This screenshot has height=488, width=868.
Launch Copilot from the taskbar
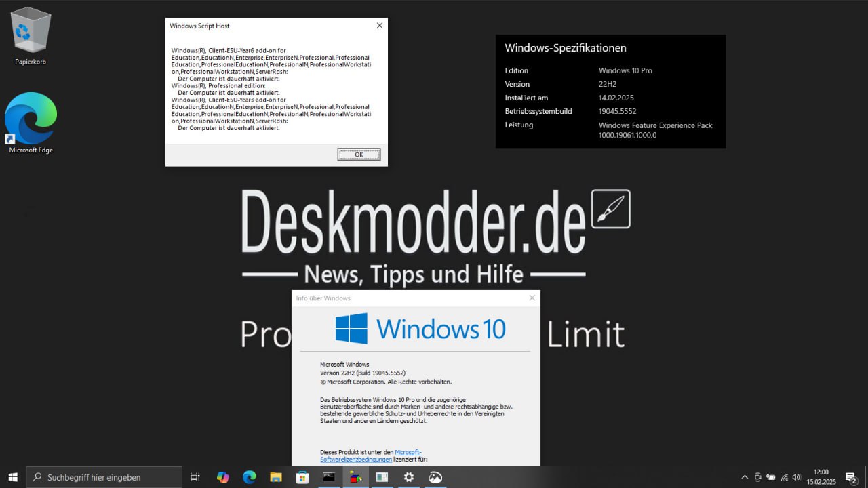[x=222, y=477]
